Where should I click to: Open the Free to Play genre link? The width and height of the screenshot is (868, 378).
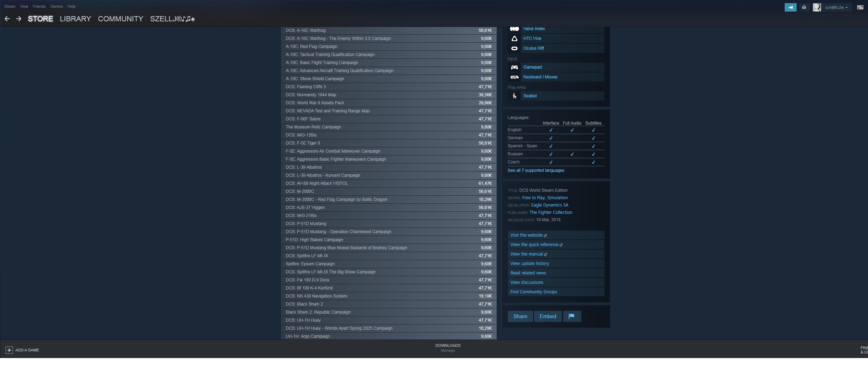click(533, 198)
